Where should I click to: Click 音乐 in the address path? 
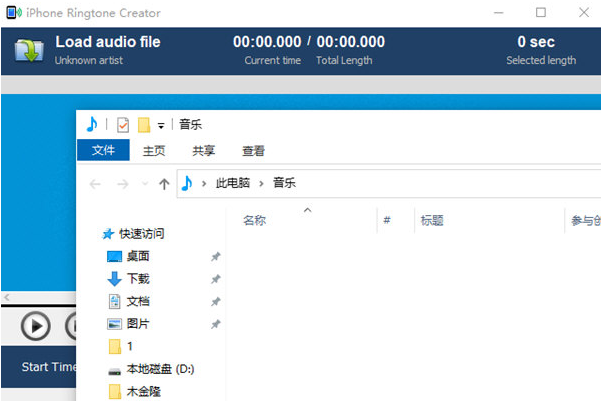tap(284, 183)
